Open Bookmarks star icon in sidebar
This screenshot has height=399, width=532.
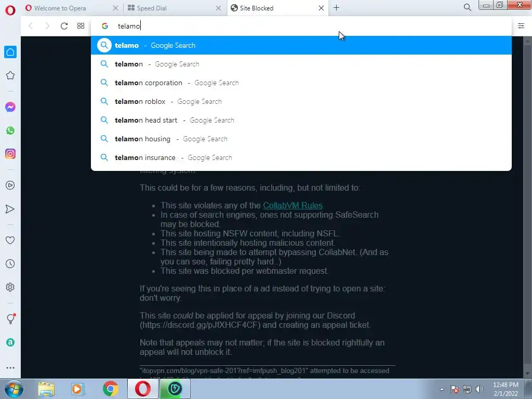pyautogui.click(x=10, y=75)
